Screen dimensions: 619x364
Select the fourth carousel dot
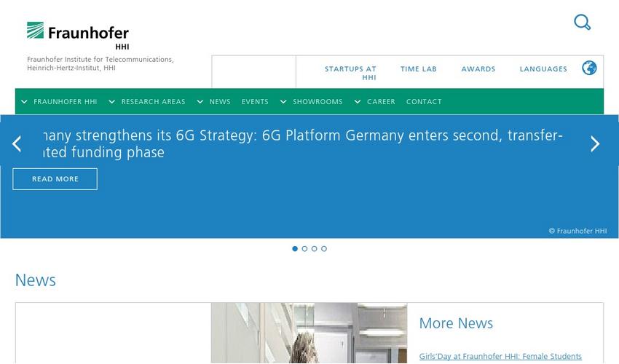(x=324, y=249)
